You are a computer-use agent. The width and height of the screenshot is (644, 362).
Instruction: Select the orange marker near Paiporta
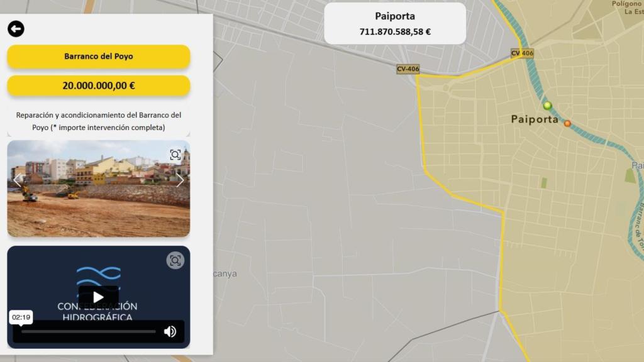pos(567,124)
